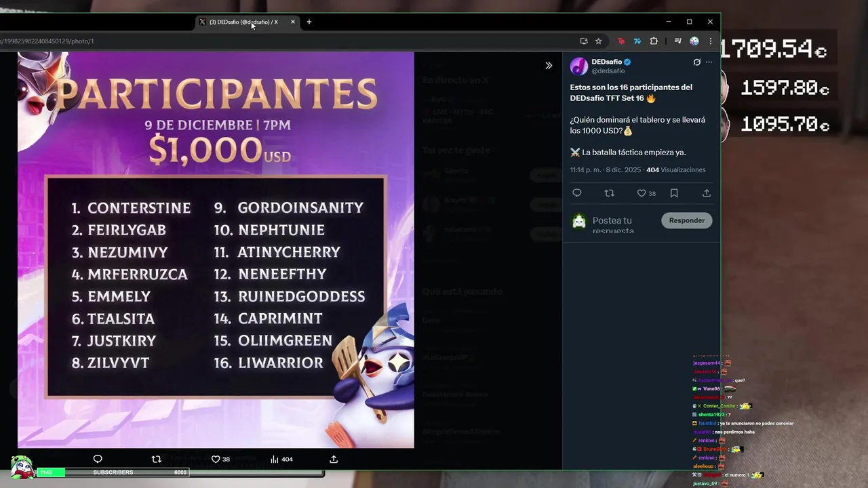Share icon in the post sidebar
Screen dimensions: 868x488
point(707,193)
